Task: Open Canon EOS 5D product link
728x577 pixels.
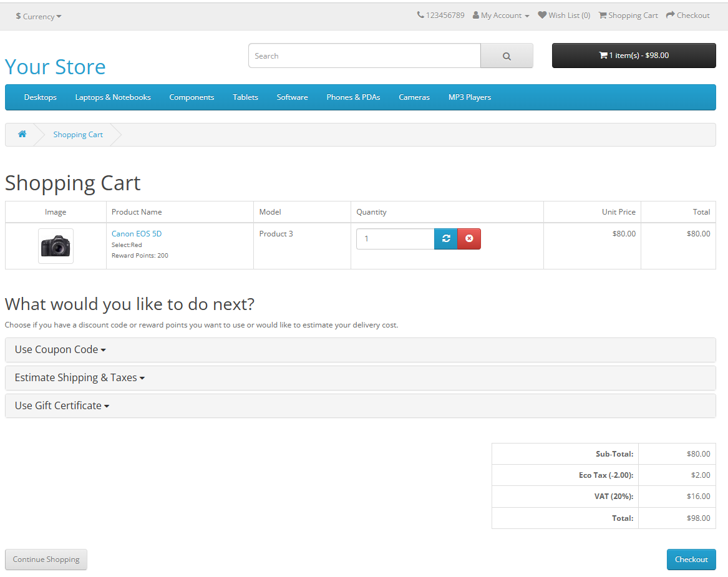Action: [137, 233]
